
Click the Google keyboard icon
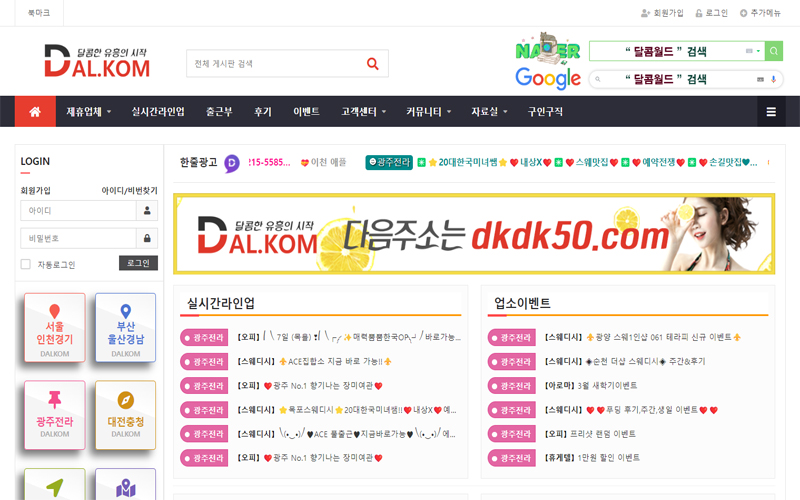point(760,79)
